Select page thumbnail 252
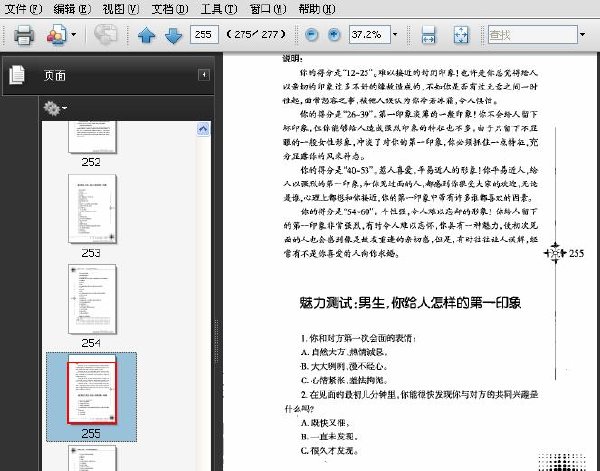The height and width of the screenshot is (471, 600). click(x=92, y=137)
